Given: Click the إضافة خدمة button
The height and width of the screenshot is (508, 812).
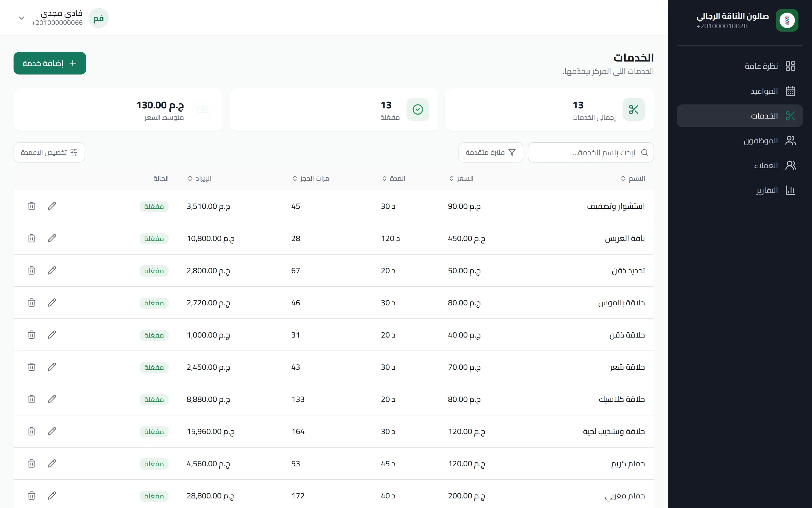Looking at the screenshot, I should pyautogui.click(x=50, y=63).
